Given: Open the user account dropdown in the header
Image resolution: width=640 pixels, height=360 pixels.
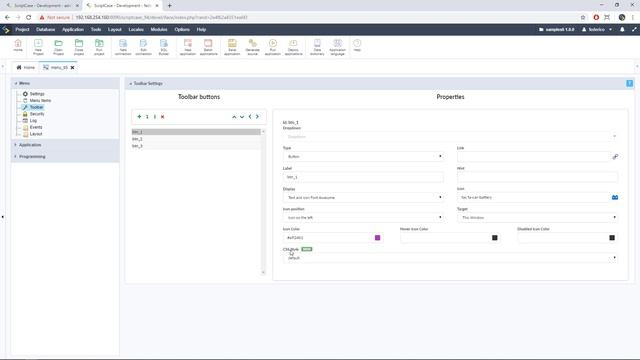Looking at the screenshot, I should coord(596,29).
